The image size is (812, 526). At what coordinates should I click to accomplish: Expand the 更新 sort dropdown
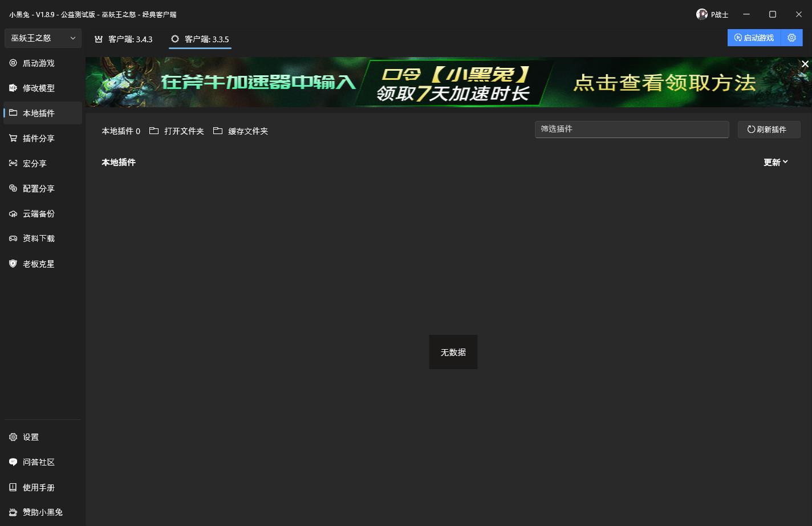click(776, 163)
